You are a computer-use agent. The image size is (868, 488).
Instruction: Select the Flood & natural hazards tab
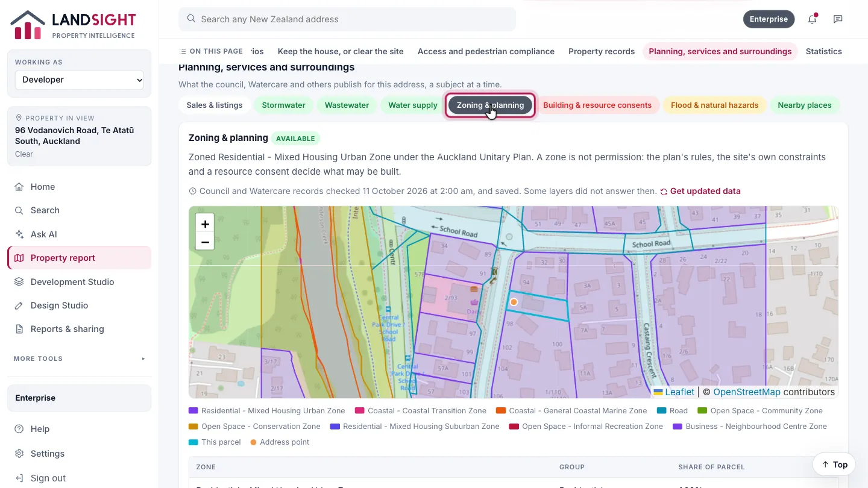[715, 105]
